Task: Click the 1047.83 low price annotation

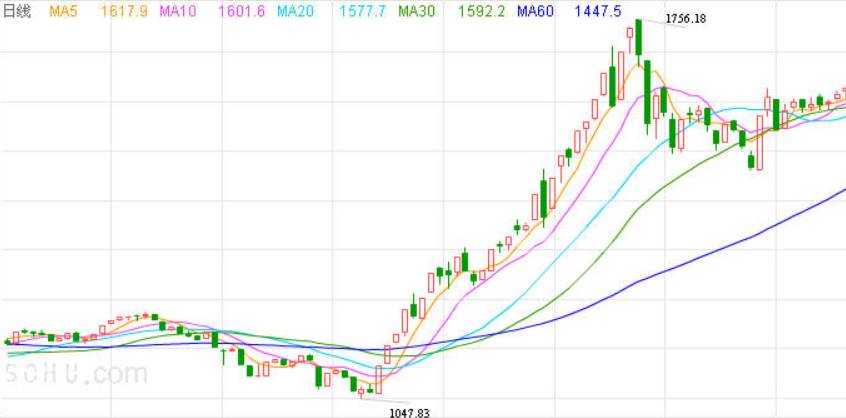Action: [x=408, y=411]
